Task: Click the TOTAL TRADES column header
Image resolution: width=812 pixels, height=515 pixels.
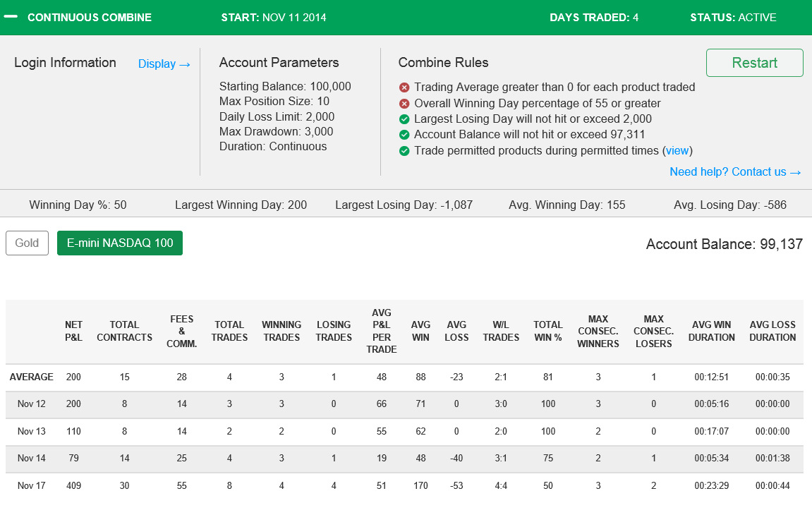Action: [229, 331]
